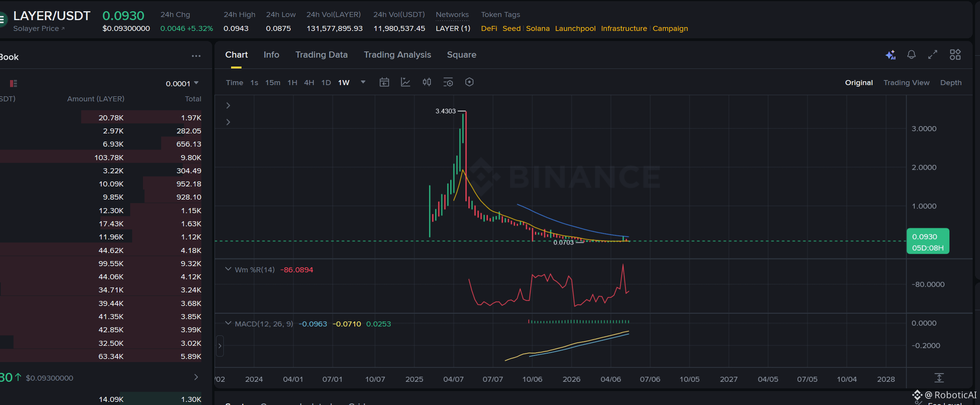Open more time intervals dropdown arrow
980x405 pixels.
(363, 82)
